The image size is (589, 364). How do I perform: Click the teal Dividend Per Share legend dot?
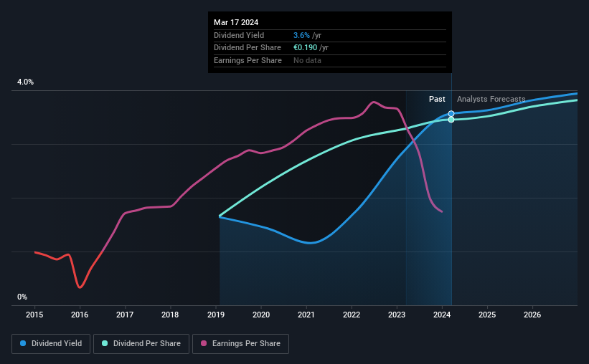point(105,343)
